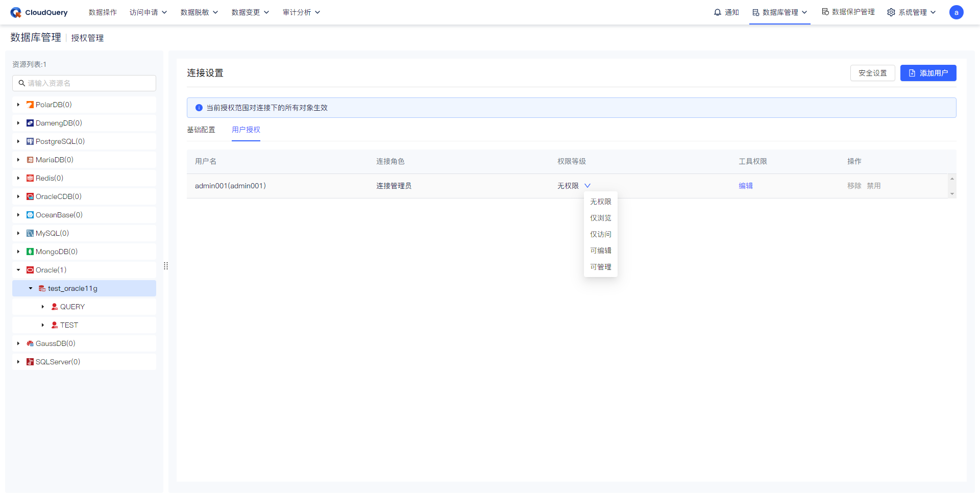Click the DamengDB database icon

(x=30, y=123)
